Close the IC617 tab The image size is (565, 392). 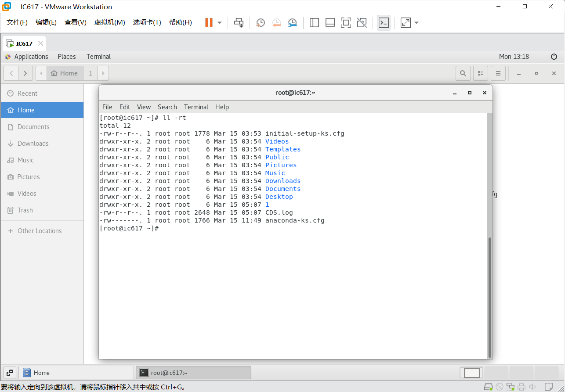(40, 43)
